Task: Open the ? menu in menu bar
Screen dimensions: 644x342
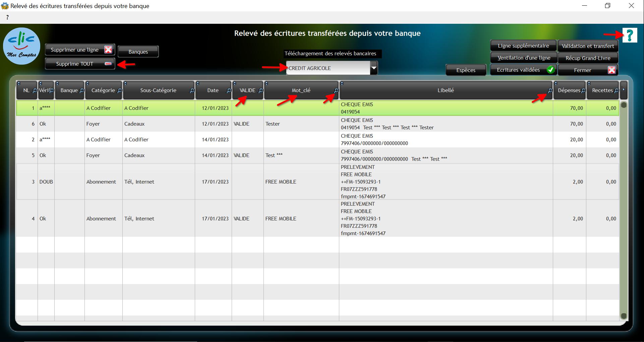Action: pyautogui.click(x=7, y=17)
